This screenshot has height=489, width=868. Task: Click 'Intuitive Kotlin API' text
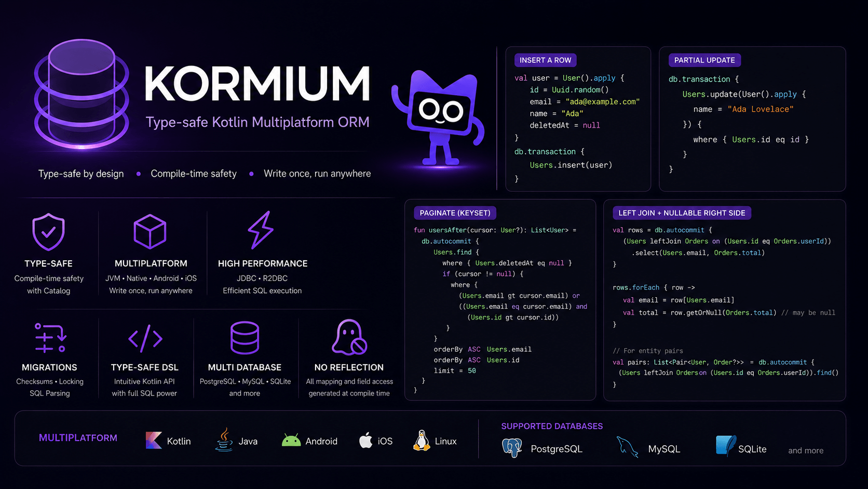[144, 381]
